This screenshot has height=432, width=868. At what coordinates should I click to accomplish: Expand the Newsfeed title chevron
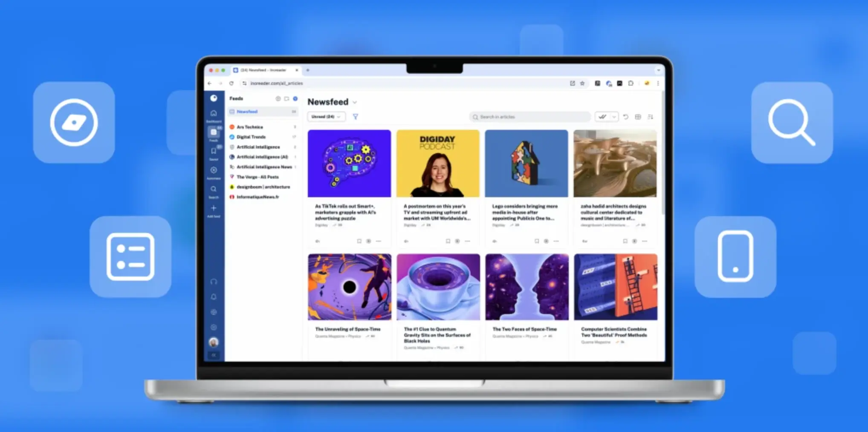(355, 103)
